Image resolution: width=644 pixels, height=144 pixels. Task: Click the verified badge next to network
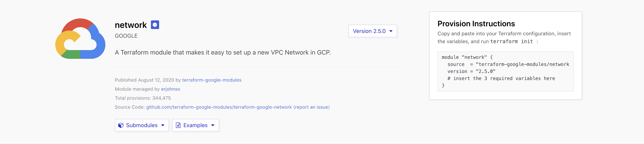tap(155, 25)
